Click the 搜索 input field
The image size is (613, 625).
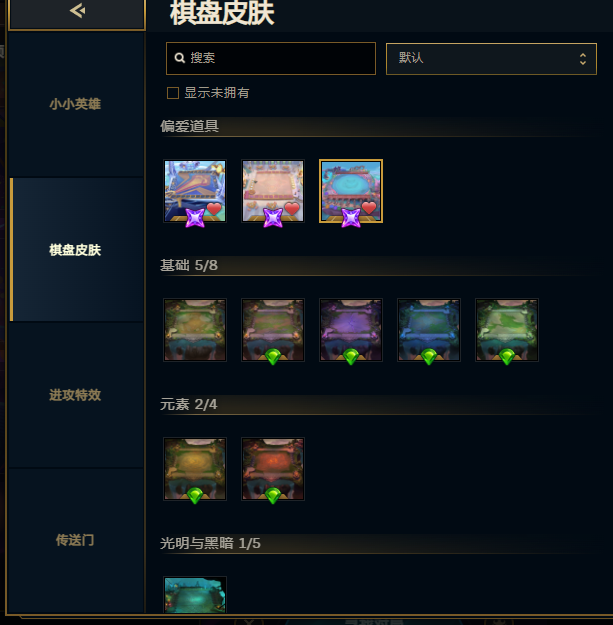click(271, 58)
